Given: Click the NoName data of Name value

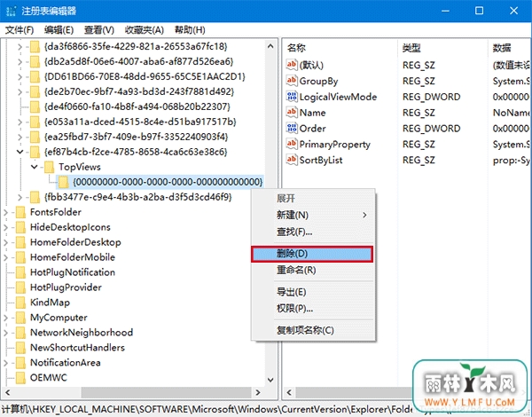Looking at the screenshot, I should pos(511,113).
